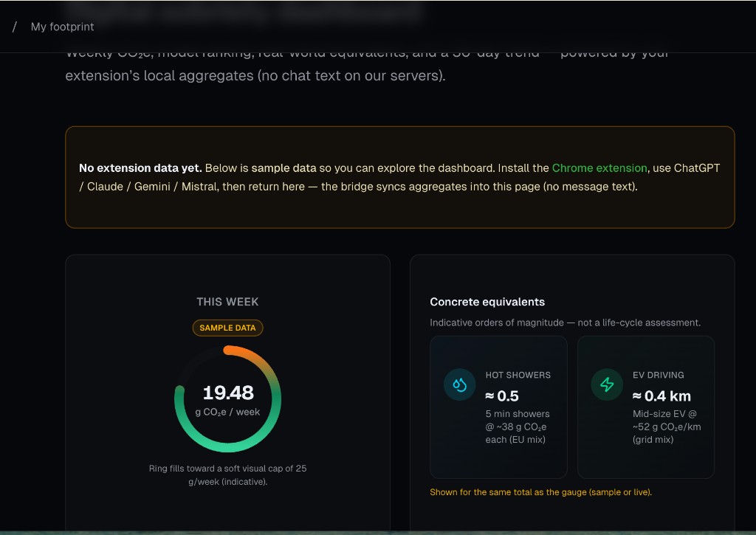Click the Indicative orders of magnitude subtitle
756x535 pixels.
(x=565, y=322)
